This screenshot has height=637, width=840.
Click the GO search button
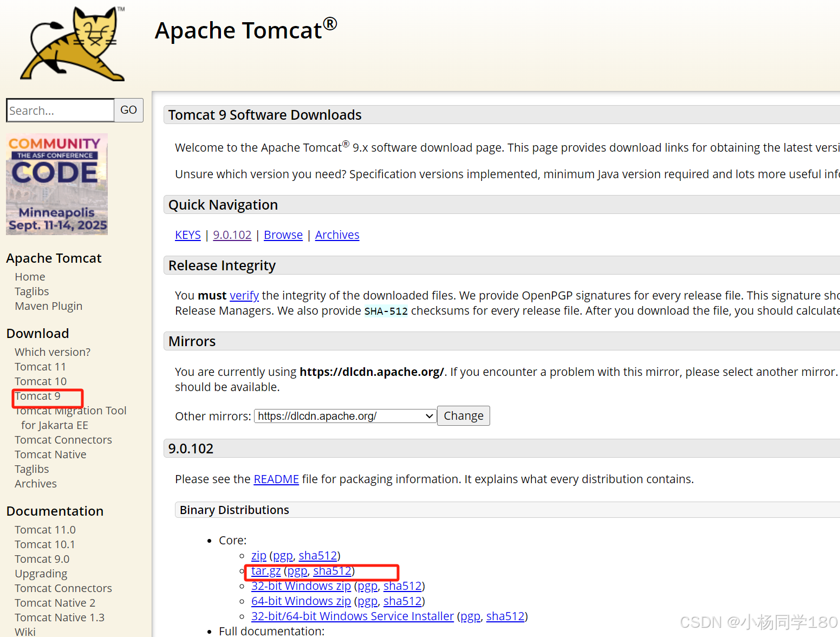pos(129,110)
